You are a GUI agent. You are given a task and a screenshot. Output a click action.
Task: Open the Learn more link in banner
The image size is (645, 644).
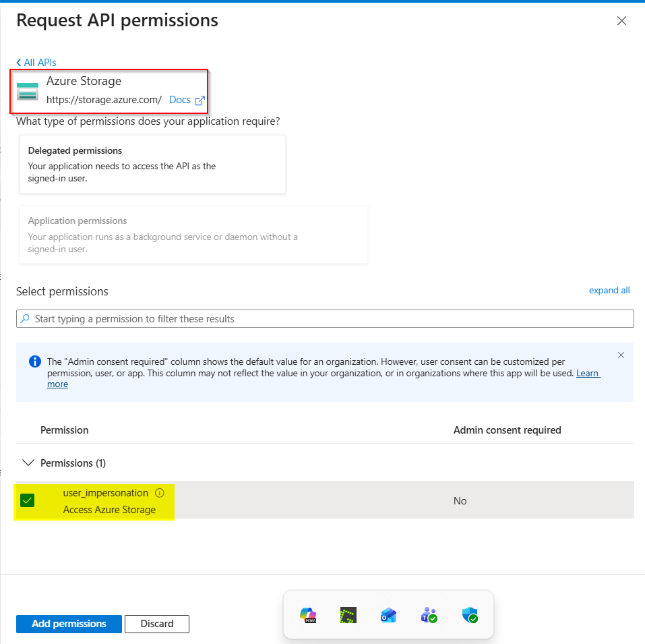[x=588, y=373]
